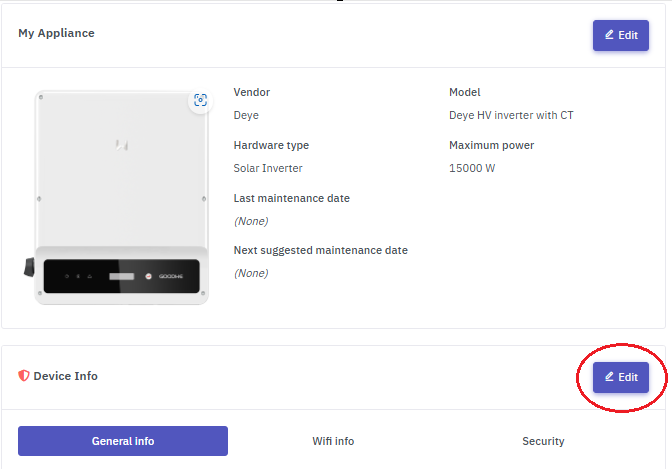Screen dimensions: 672x469
Task: Click the My Appliance section heading
Action: (56, 33)
